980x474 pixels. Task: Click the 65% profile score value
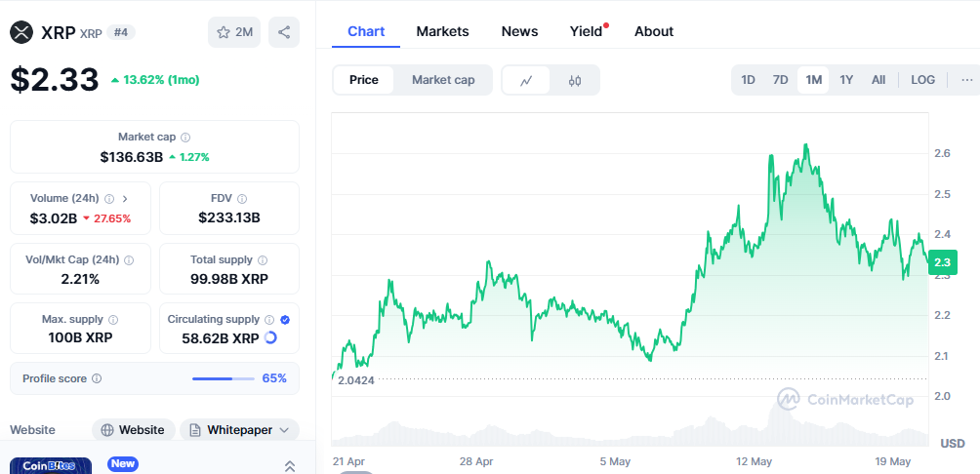(x=274, y=378)
